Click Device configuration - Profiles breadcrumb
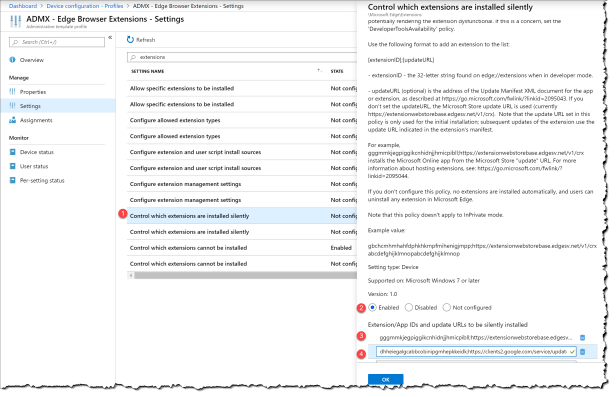The width and height of the screenshot is (616, 397). coord(85,6)
